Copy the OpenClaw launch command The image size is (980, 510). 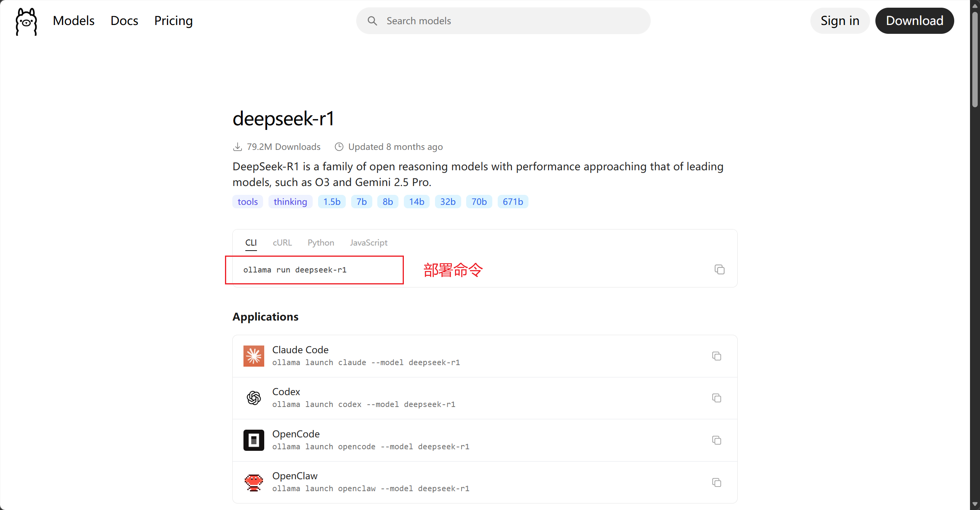(716, 482)
